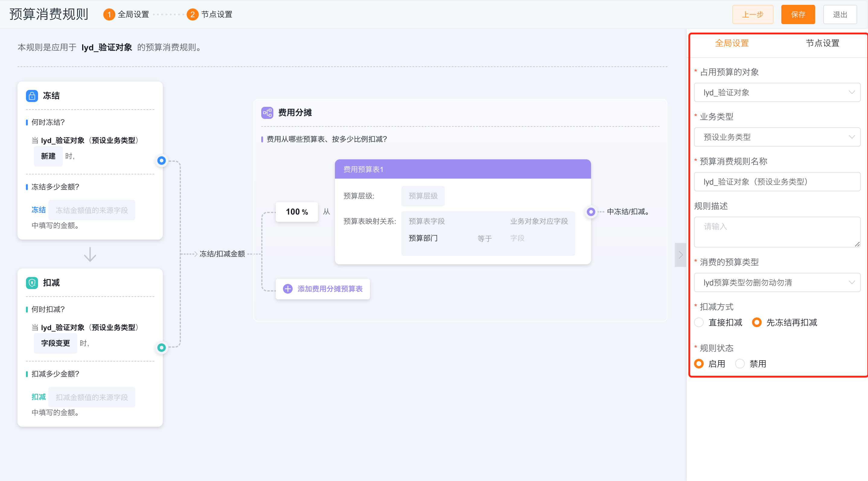Screen dimensions: 868x481
Task: Open the 字段变更 trigger selector in 扣减
Action: point(55,343)
